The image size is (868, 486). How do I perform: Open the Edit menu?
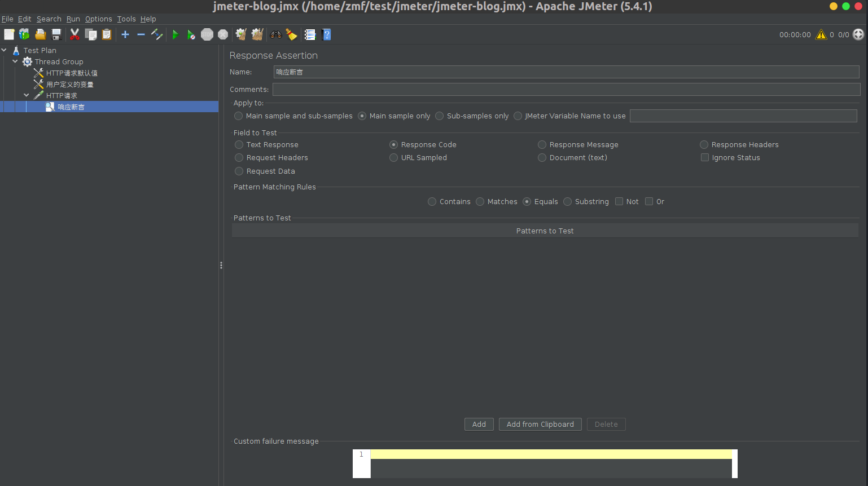[x=25, y=19]
